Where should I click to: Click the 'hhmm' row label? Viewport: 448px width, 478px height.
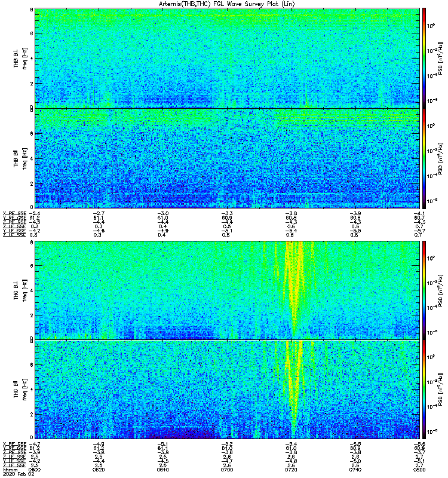coord(9,470)
